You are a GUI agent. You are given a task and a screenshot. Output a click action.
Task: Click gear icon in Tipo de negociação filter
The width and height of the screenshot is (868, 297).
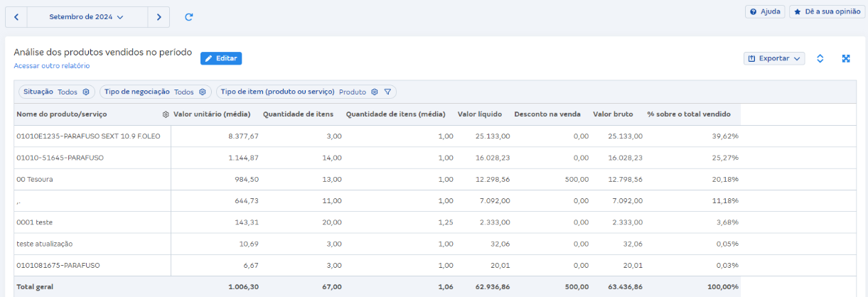click(202, 92)
